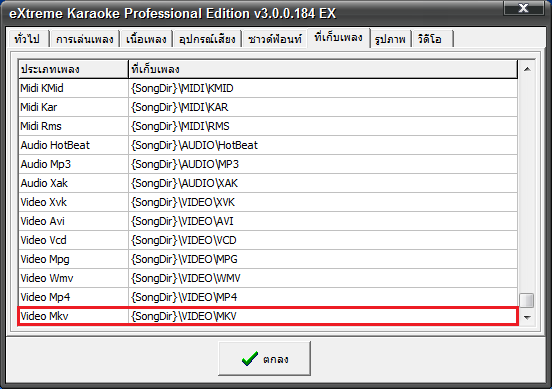Screen dimensions: 552x389
Task: Click the {SongDir}\AUDIO\XAK path cell
Action: pyautogui.click(x=323, y=183)
